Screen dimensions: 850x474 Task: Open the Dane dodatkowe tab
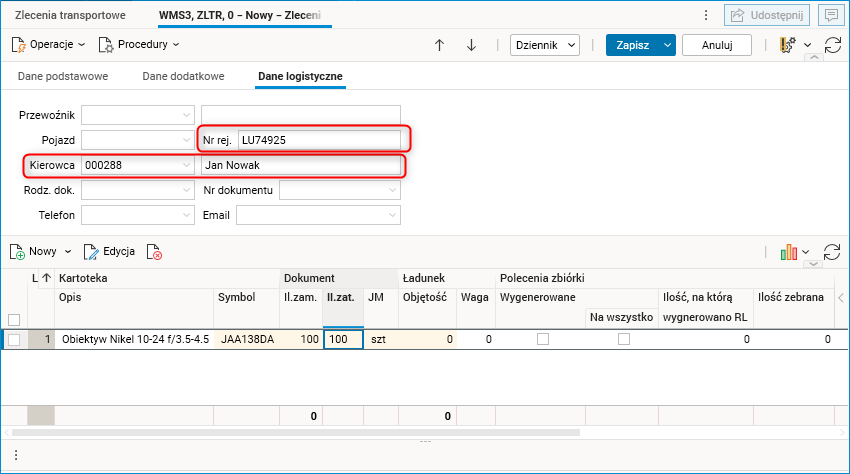(x=183, y=76)
